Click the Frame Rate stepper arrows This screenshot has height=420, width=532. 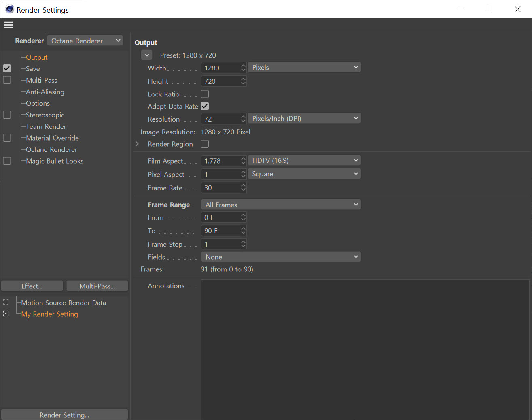point(243,188)
